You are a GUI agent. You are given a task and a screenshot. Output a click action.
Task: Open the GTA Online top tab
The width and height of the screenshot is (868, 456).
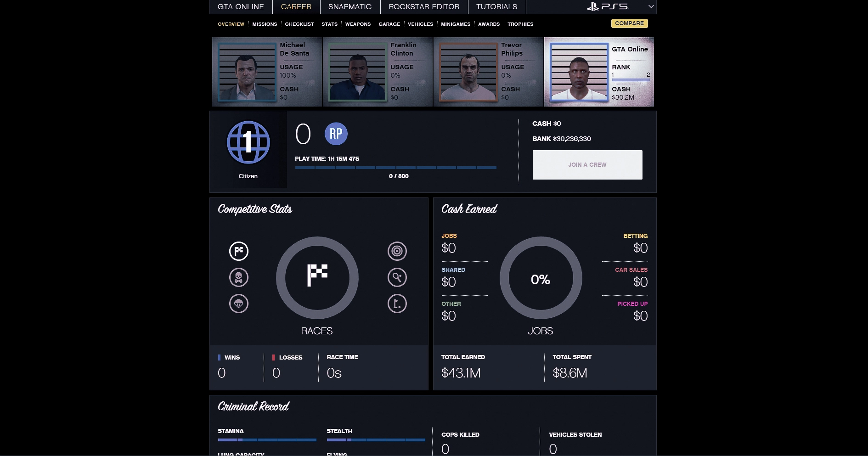tap(241, 7)
